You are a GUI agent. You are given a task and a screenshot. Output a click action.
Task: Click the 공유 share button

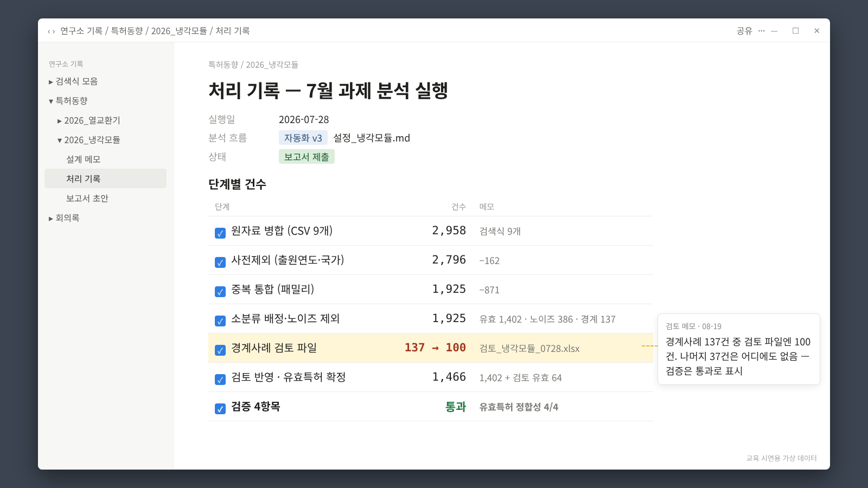click(x=744, y=31)
